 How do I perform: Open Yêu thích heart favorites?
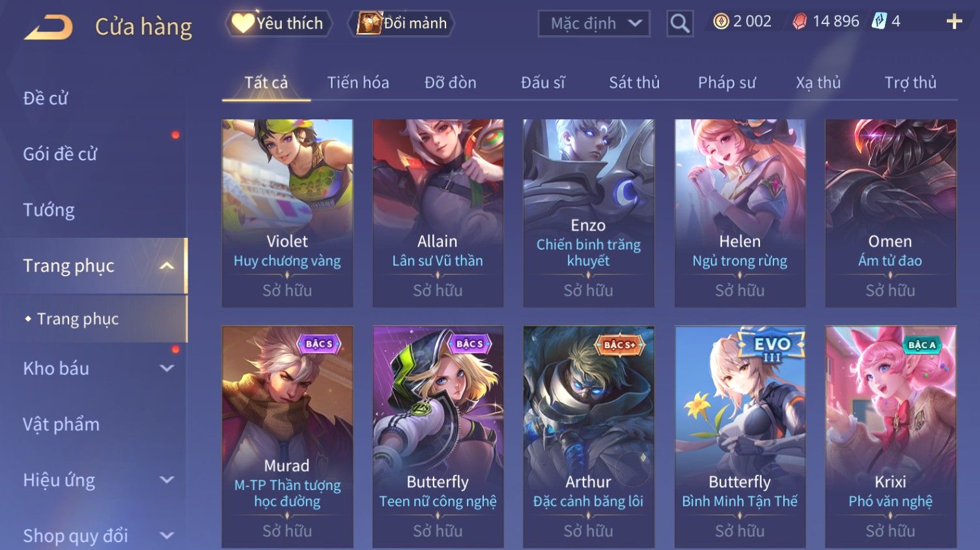click(x=279, y=23)
